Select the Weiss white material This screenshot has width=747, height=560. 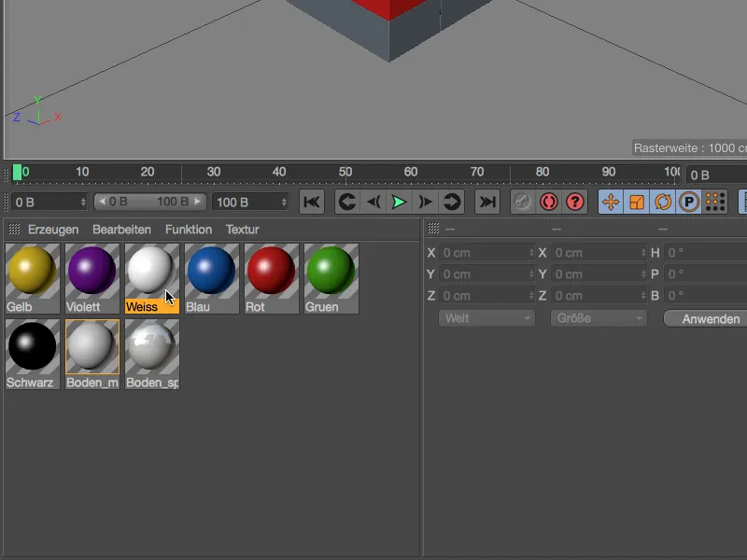pos(152,278)
